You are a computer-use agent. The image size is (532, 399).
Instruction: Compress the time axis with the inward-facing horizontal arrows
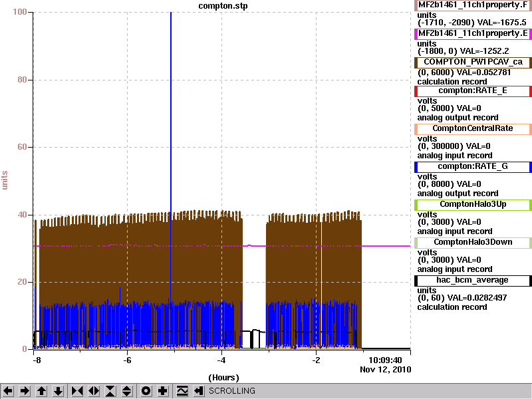(x=77, y=391)
